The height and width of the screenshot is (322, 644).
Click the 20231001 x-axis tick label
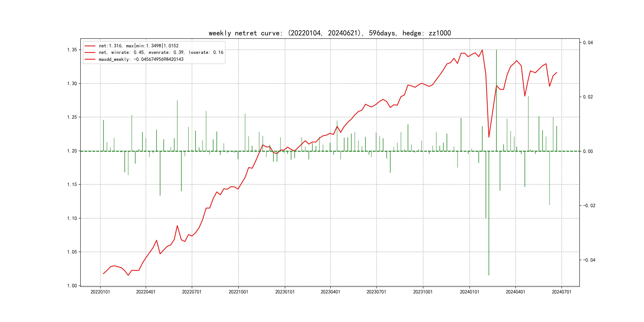coord(423,292)
